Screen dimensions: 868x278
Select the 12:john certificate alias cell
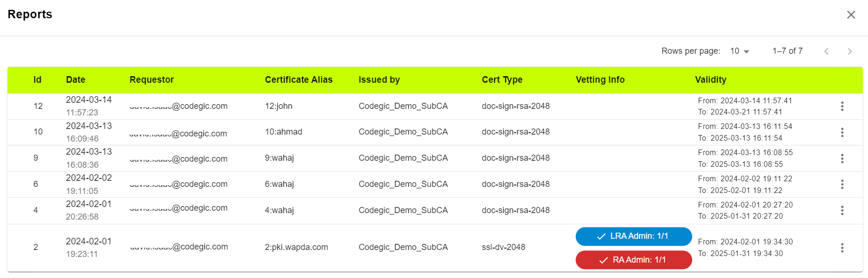pos(279,106)
